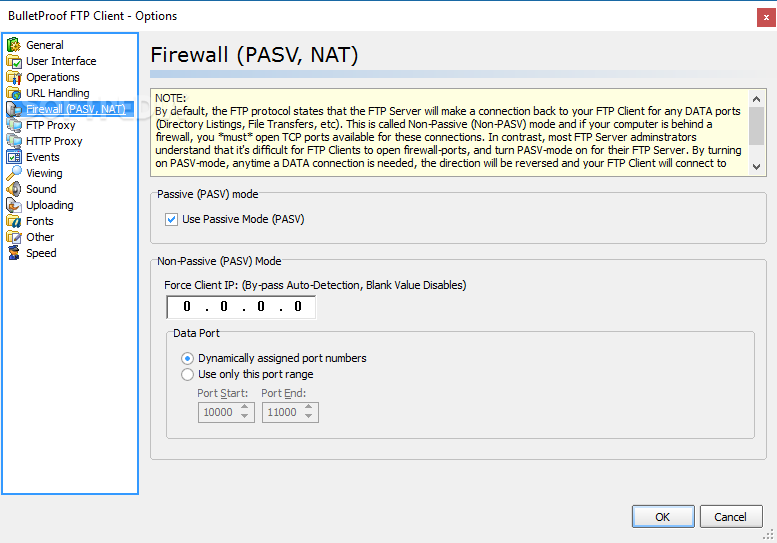Show URL Handling settings

[x=57, y=93]
